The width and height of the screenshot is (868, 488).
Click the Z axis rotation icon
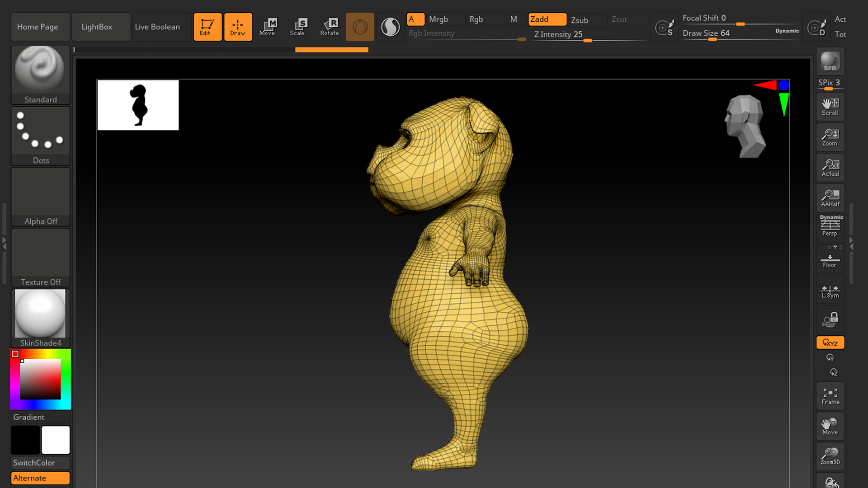coord(834,372)
